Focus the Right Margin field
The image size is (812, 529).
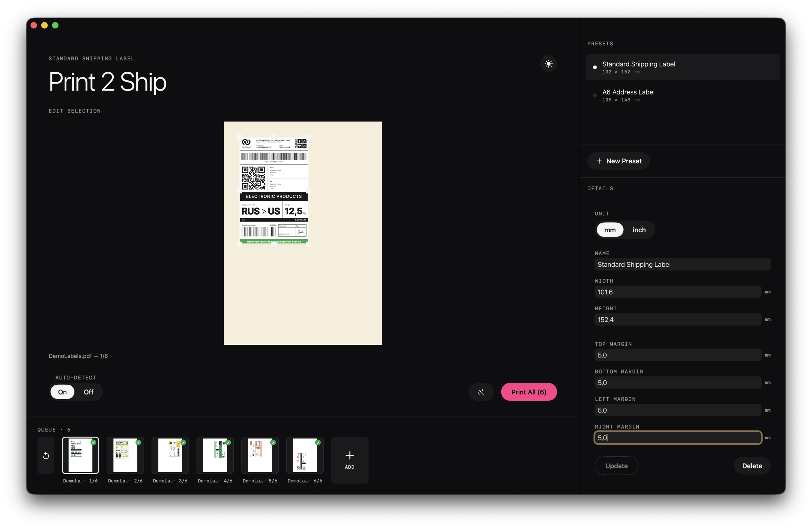pyautogui.click(x=678, y=438)
